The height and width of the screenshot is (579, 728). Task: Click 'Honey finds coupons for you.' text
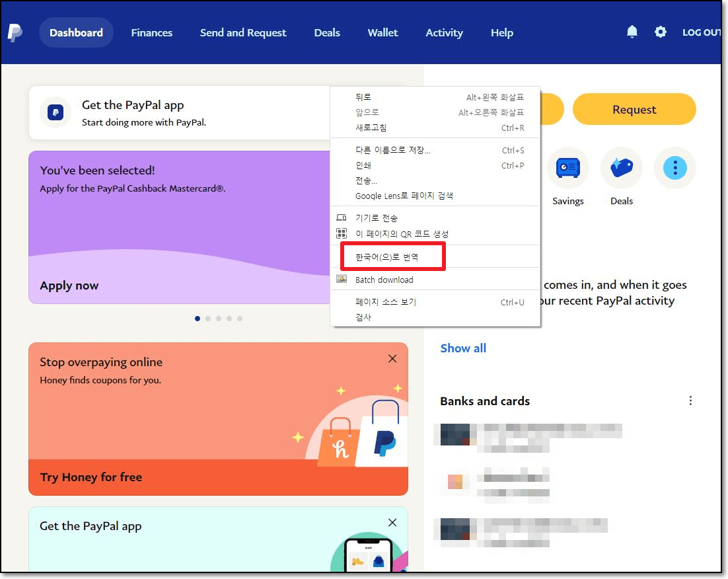coord(100,380)
